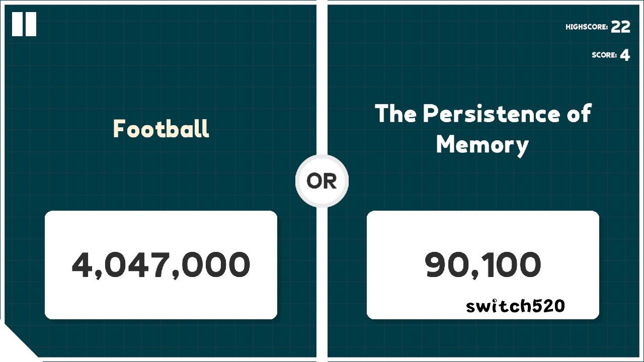644x362 pixels.
Task: Click the round OR badge in the center
Action: (x=321, y=181)
